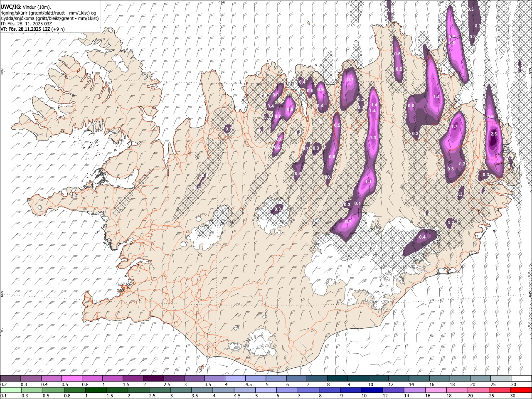Click the "0.1" label on the rain legend
The height and width of the screenshot is (399, 532).
tap(3, 396)
